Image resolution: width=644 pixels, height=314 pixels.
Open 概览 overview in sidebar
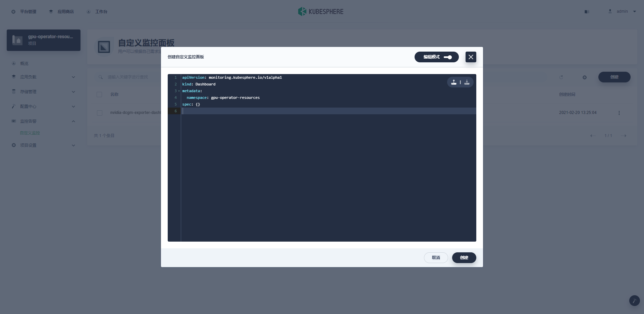click(24, 63)
